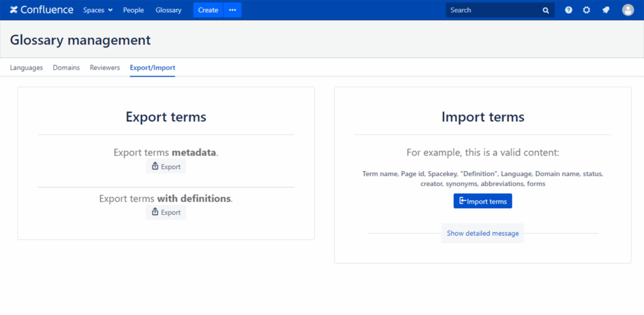Click the rocket icon in the header
The width and height of the screenshot is (644, 315).
coord(606,10)
